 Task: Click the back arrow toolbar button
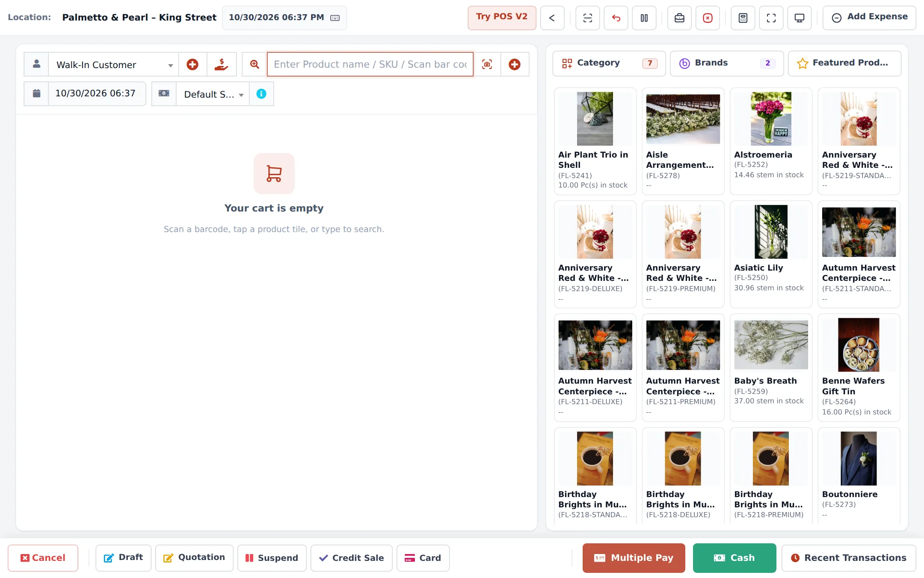pos(552,18)
